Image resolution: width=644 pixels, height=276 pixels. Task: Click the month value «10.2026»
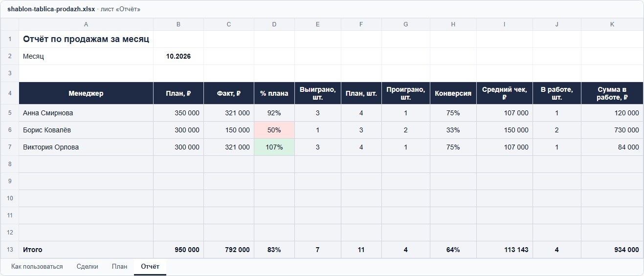click(178, 56)
